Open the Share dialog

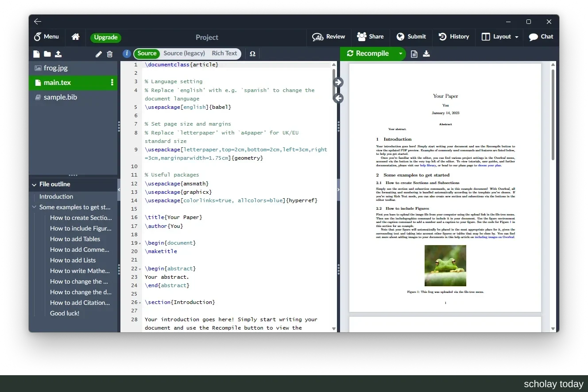pos(371,37)
